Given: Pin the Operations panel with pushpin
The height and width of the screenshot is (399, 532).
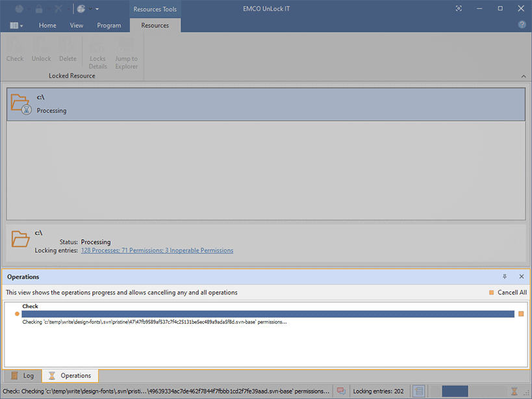Looking at the screenshot, I should (505, 277).
